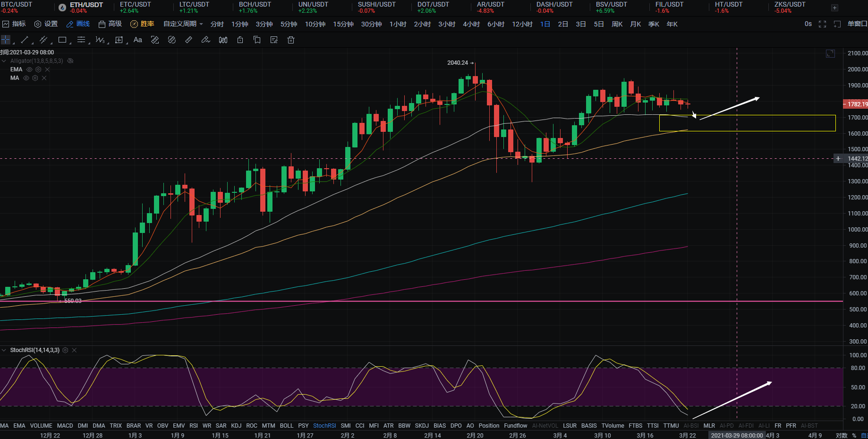Screen dimensions: 868x439
Task: Click the framed ruler measuring icon
Action: pos(155,40)
